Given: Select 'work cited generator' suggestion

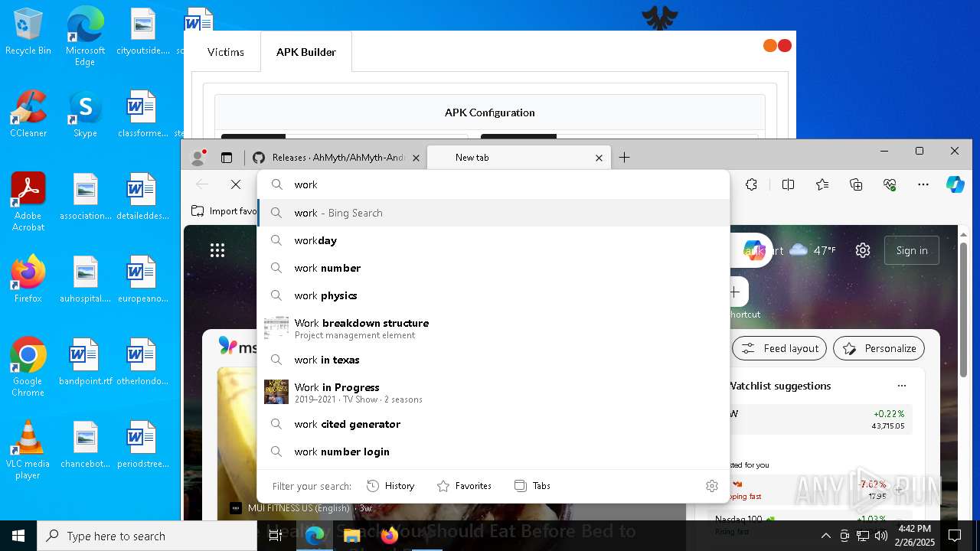Looking at the screenshot, I should [x=494, y=424].
